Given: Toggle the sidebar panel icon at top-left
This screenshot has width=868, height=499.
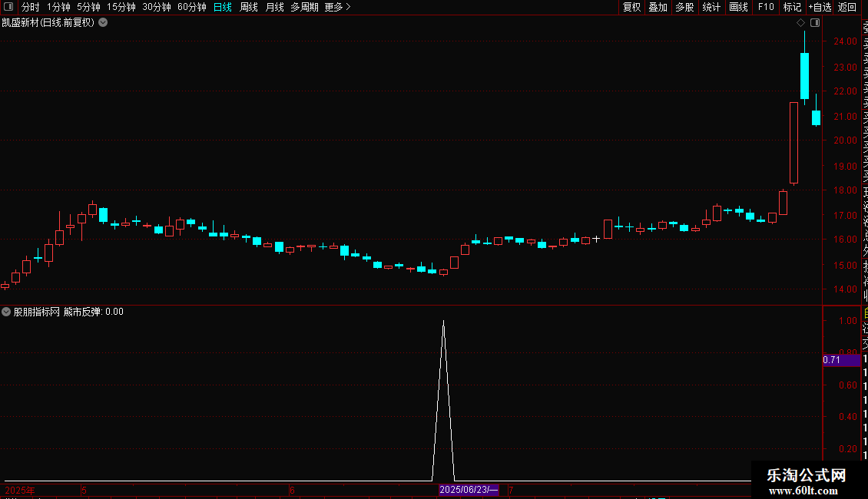Looking at the screenshot, I should pos(8,7).
